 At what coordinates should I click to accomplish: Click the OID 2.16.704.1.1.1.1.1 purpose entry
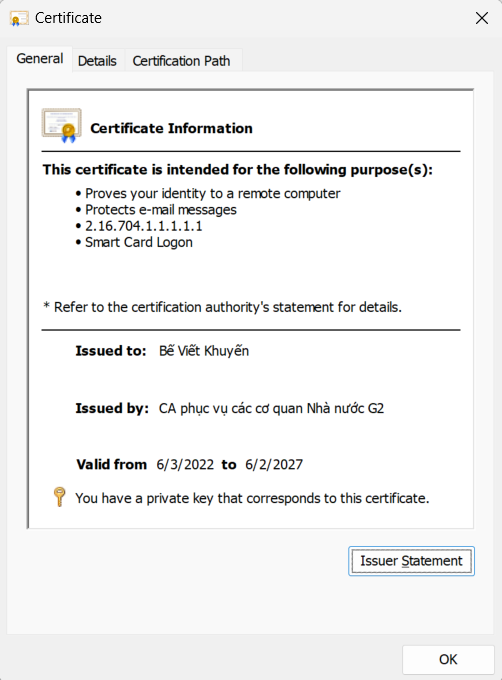click(143, 226)
